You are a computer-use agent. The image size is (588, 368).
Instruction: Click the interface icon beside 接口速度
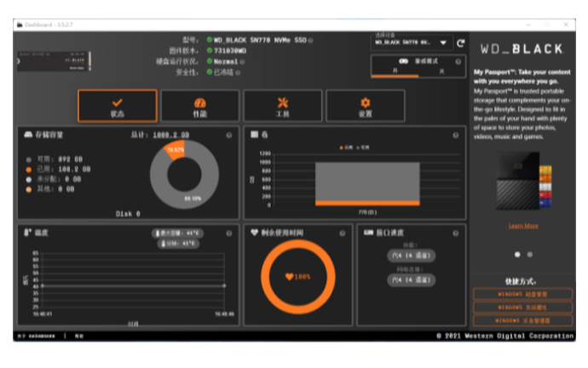(369, 233)
